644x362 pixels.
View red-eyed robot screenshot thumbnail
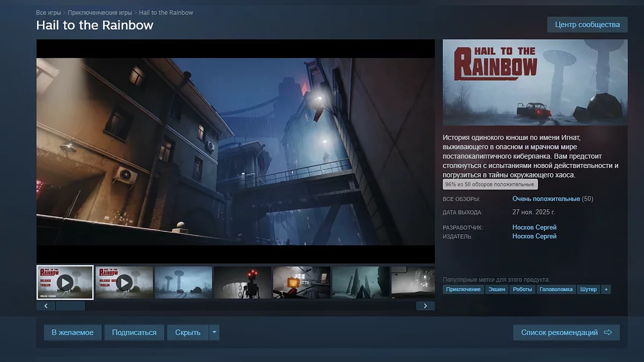click(242, 282)
